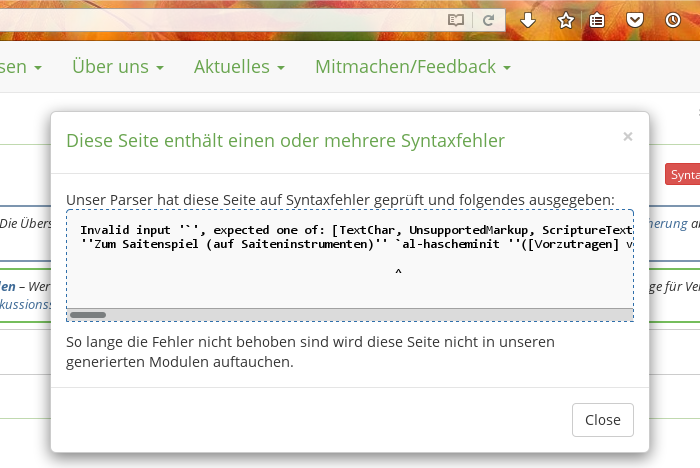The width and height of the screenshot is (700, 468).
Task: Open the partially visible "sen" nav menu
Action: (20, 67)
